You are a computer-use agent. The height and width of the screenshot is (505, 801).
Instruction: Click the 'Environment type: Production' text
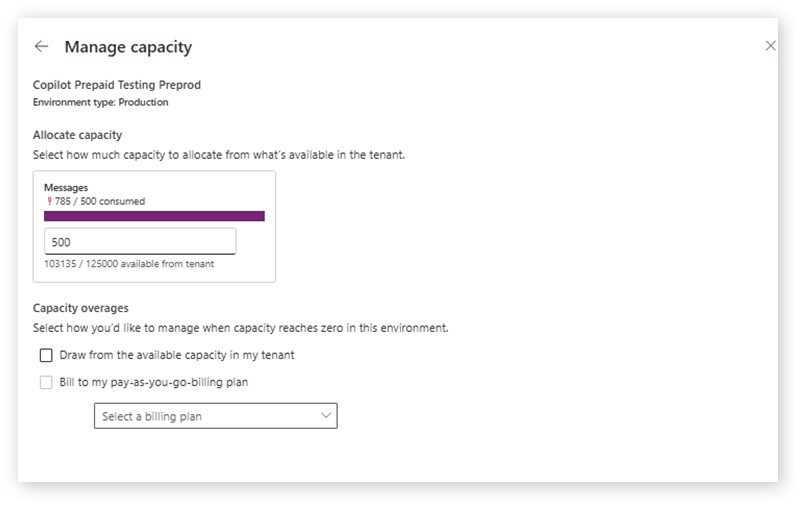[100, 102]
